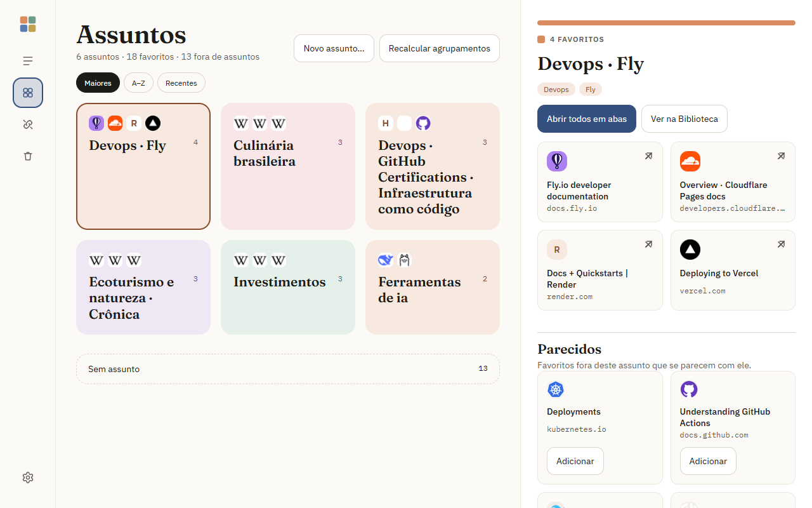This screenshot has height=508, width=812.
Task: Sort topics by Maiores
Action: point(98,83)
